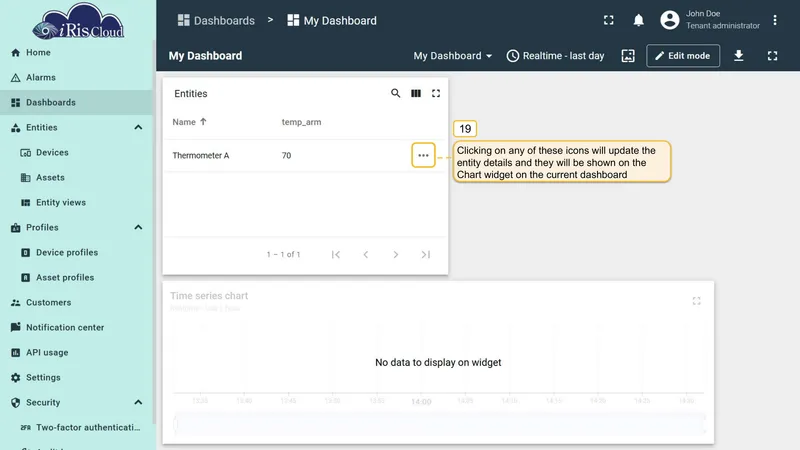Click the iRisCloud logo
The width and height of the screenshot is (800, 450).
pos(78,21)
